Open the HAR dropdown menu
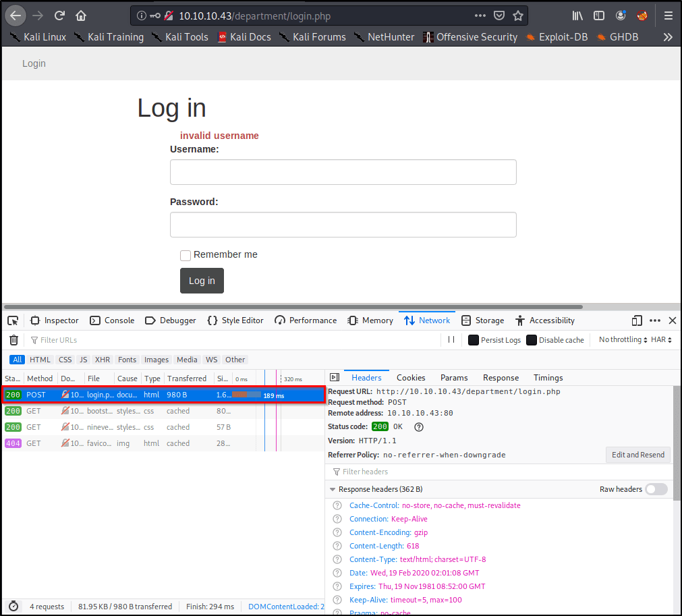Viewport: 682px width, 616px height. (661, 340)
